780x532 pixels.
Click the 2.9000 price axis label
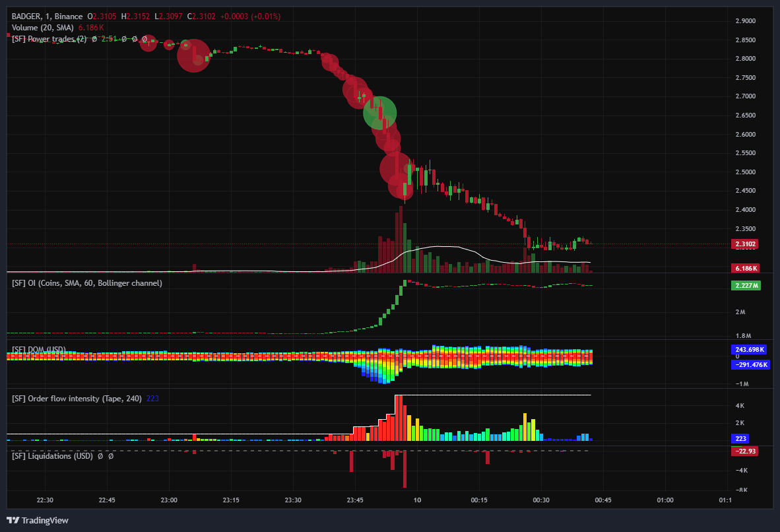pos(745,21)
